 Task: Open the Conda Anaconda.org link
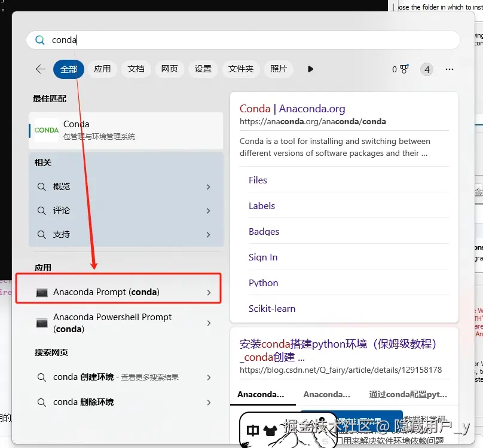[x=292, y=109]
